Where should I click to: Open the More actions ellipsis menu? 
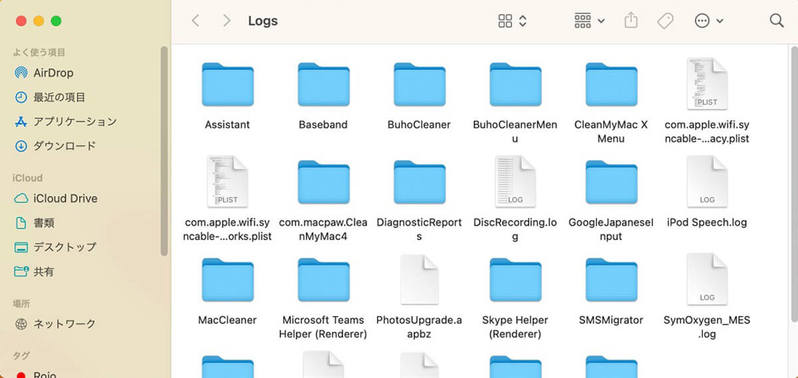pos(708,21)
